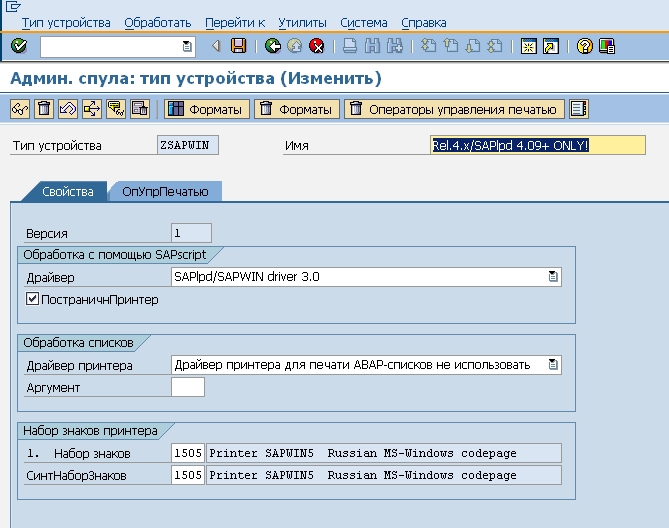Image resolution: width=669 pixels, height=528 pixels.
Task: Click the Обработка с помощью SAPscript group title
Action: pos(114,255)
